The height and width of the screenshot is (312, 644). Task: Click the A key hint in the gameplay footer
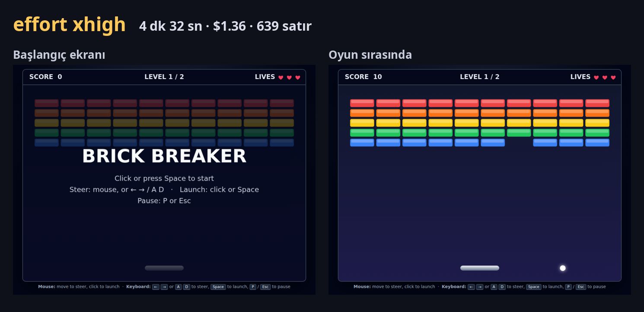click(494, 287)
